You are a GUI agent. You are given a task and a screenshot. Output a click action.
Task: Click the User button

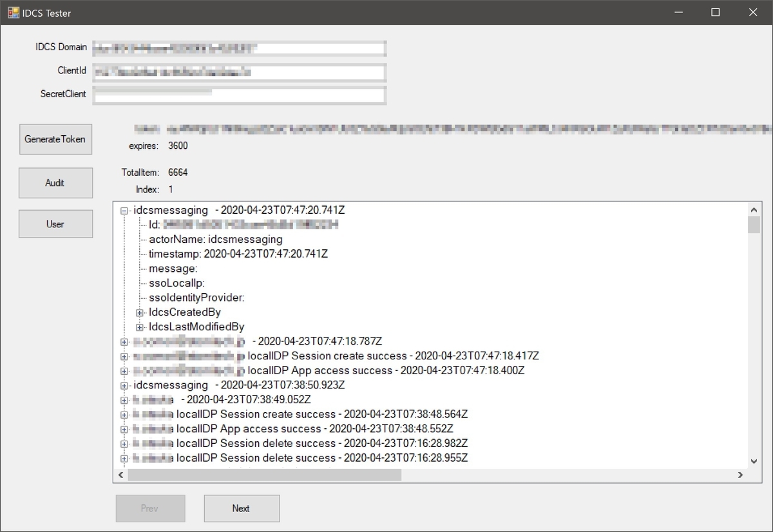(55, 224)
